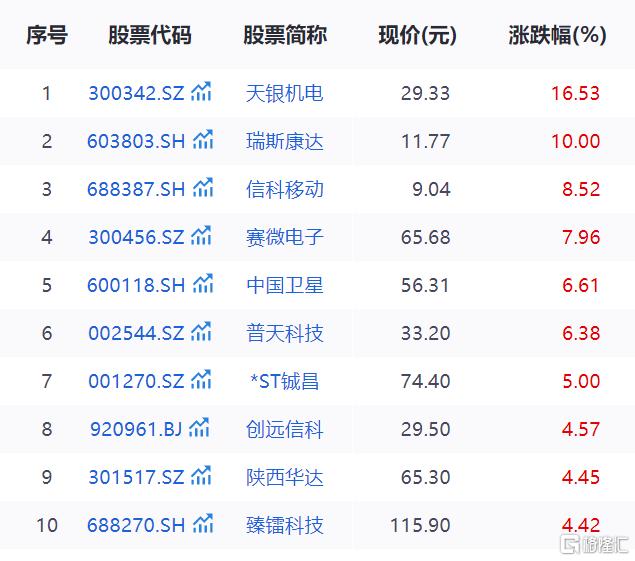
Task: Select price value 11.77
Action: point(426,141)
